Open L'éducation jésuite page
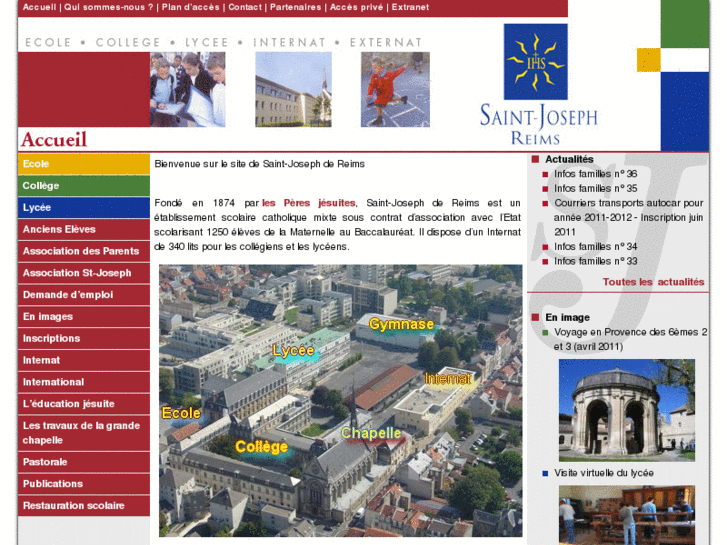Viewport: 727px width, 545px height. coord(84,404)
